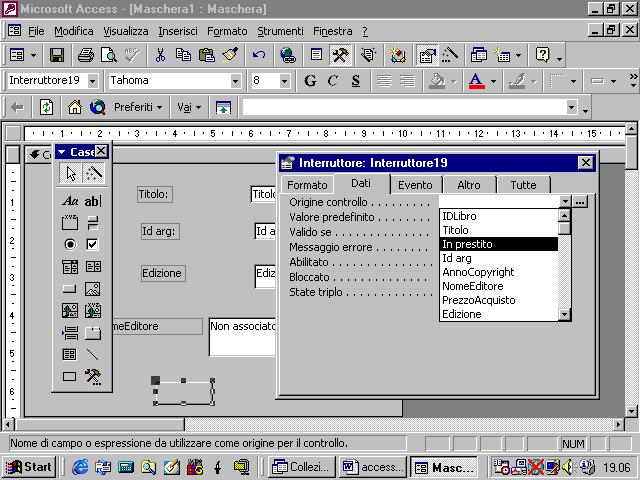Click the Cut scissors icon

[x=160, y=55]
